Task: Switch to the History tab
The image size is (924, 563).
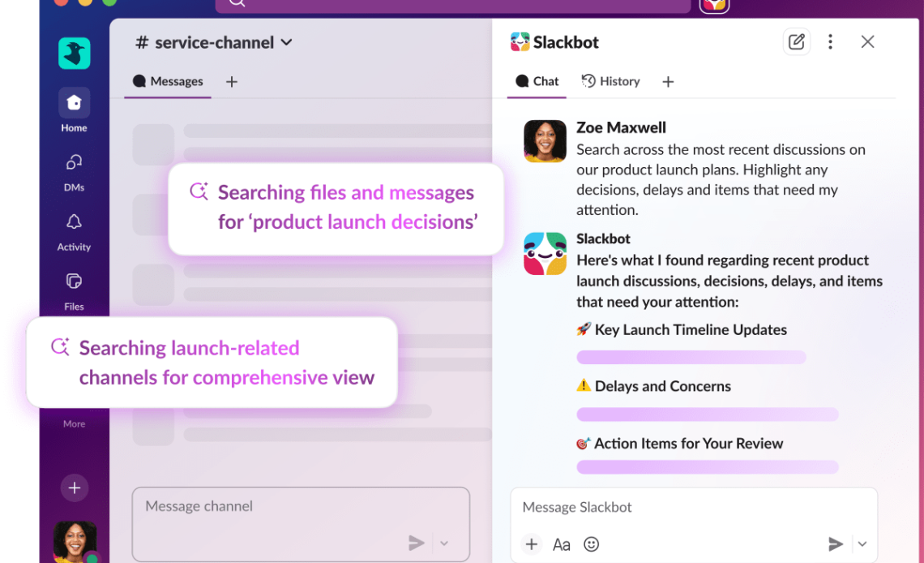Action: click(611, 81)
